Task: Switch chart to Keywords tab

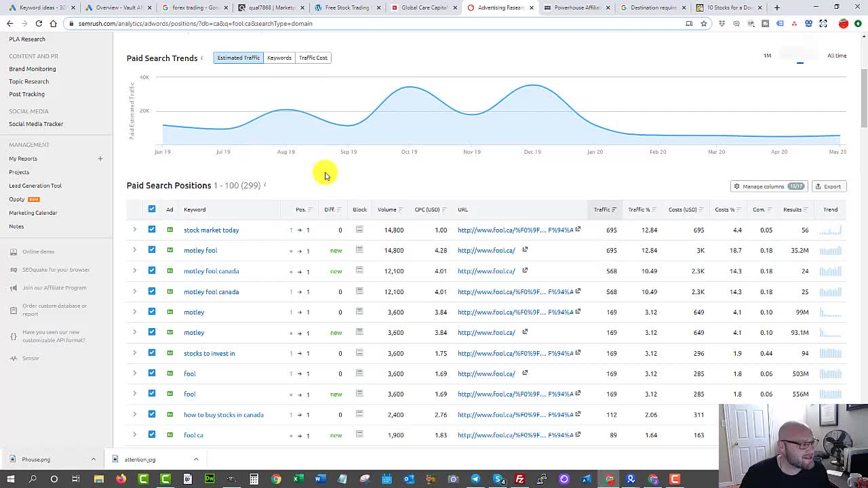Action: click(x=279, y=58)
